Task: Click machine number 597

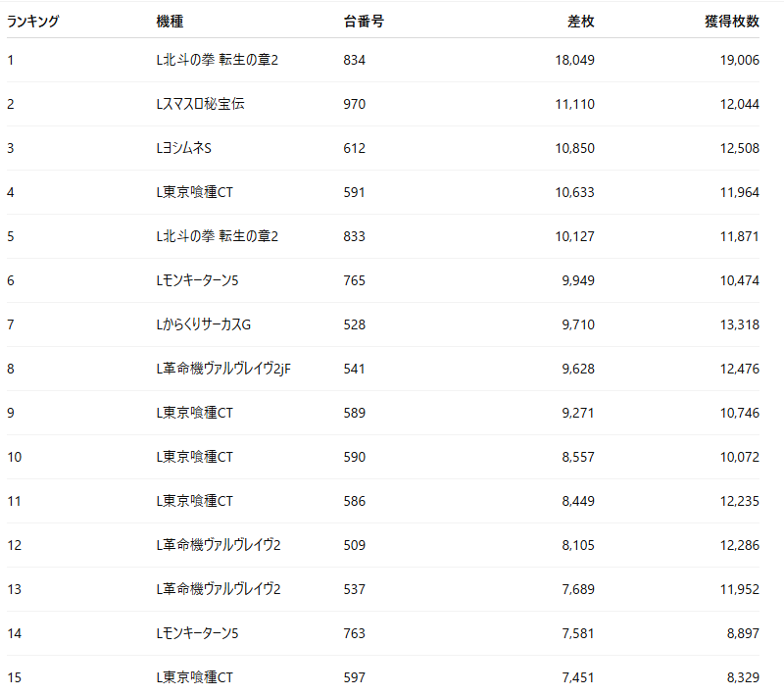Action: point(355,677)
